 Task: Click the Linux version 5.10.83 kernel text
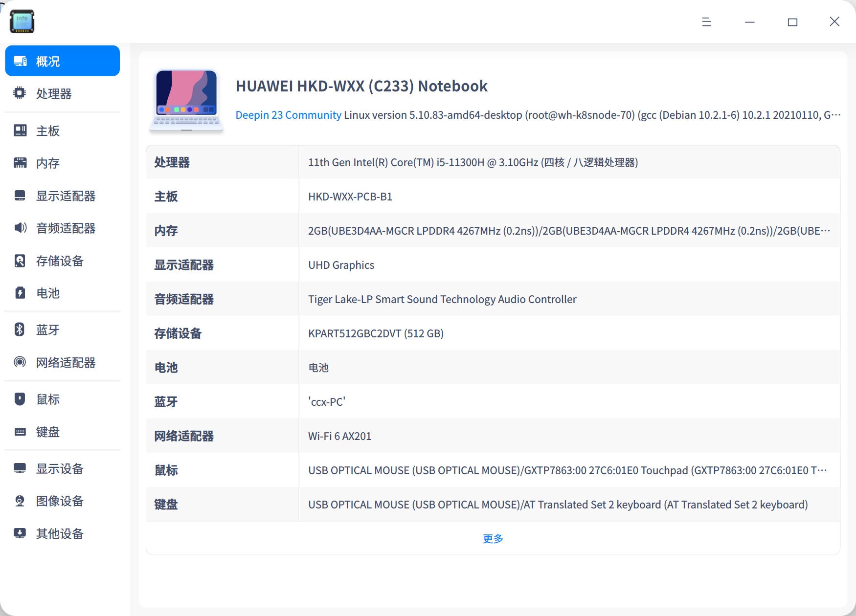click(592, 115)
